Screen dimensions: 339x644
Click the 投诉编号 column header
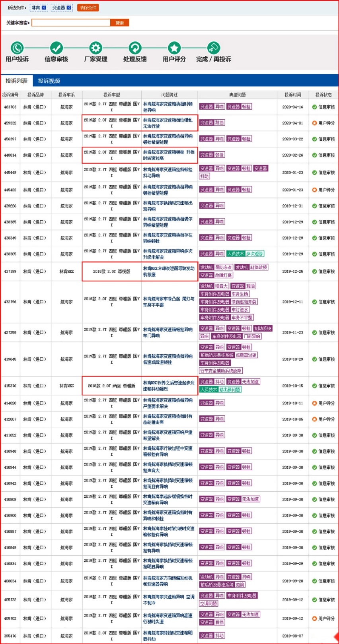[10, 95]
